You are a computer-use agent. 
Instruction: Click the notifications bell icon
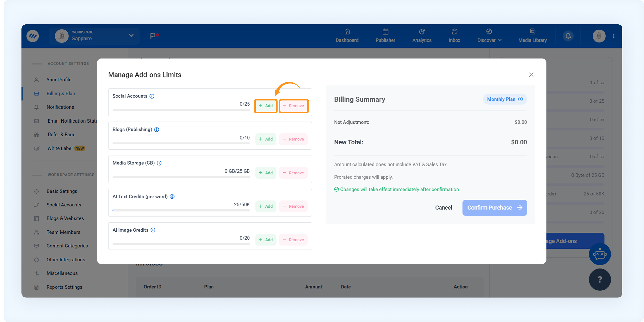[x=568, y=36]
